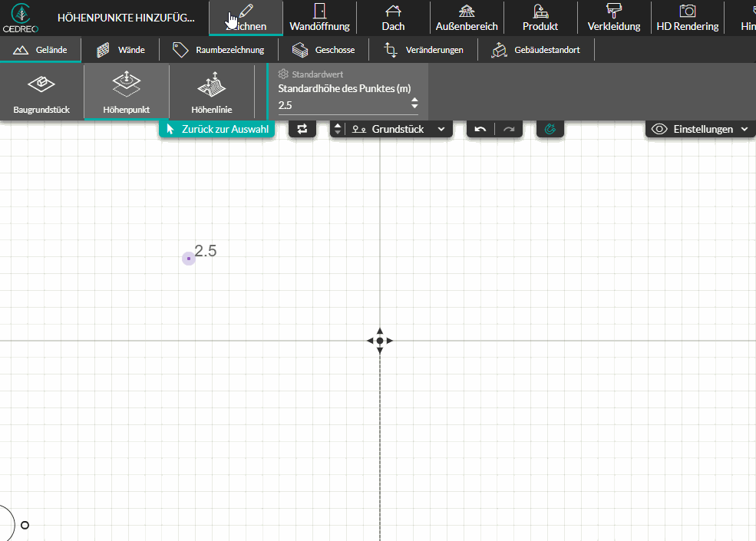756x541 pixels.
Task: Click the swap view arrows icon
Action: [302, 129]
